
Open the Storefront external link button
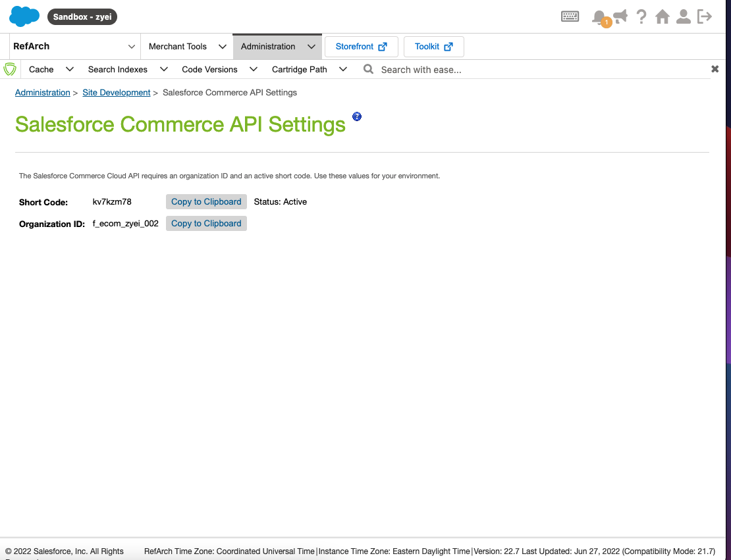361,47
